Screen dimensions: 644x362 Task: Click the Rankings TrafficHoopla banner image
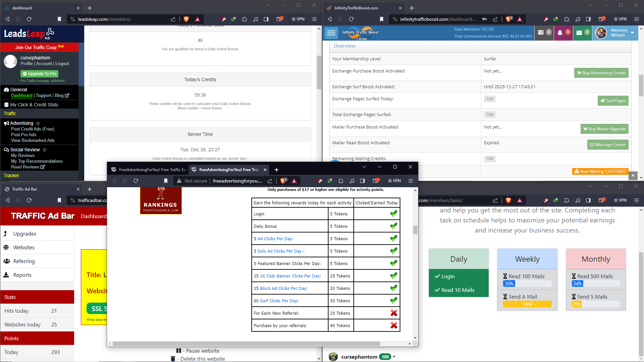pos(161,201)
